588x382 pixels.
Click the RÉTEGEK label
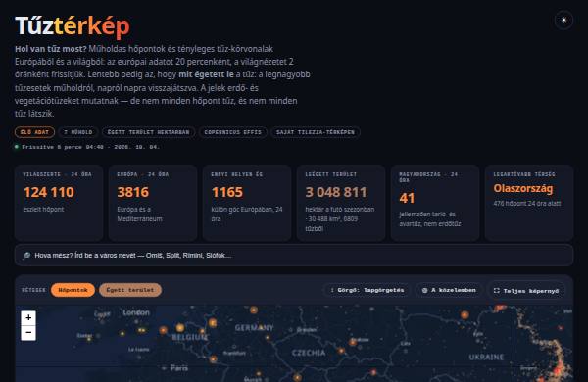33,290
